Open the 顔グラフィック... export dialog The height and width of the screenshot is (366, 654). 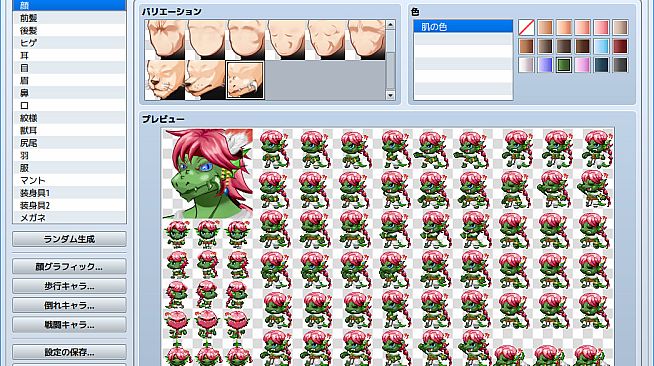(69, 267)
